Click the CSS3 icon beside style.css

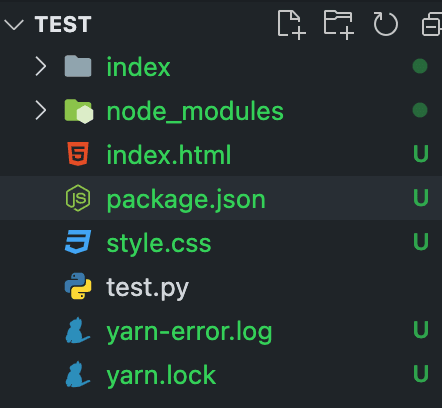tap(78, 242)
